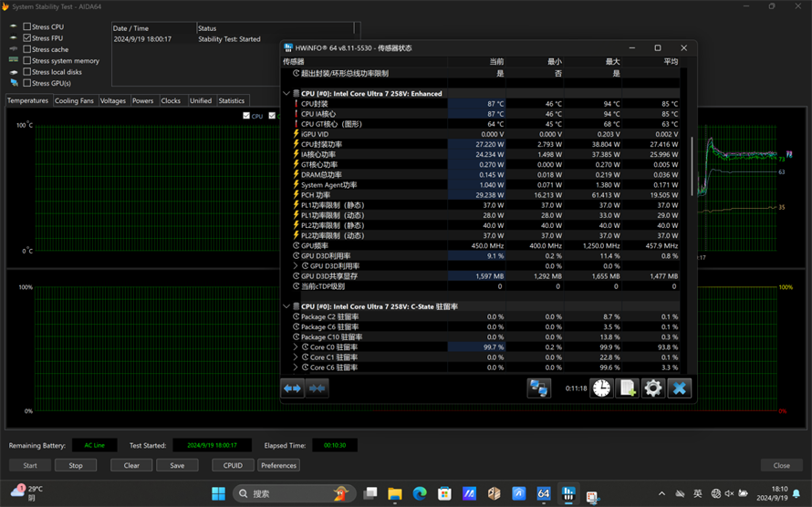
Task: Click the Preferences button
Action: [278, 465]
